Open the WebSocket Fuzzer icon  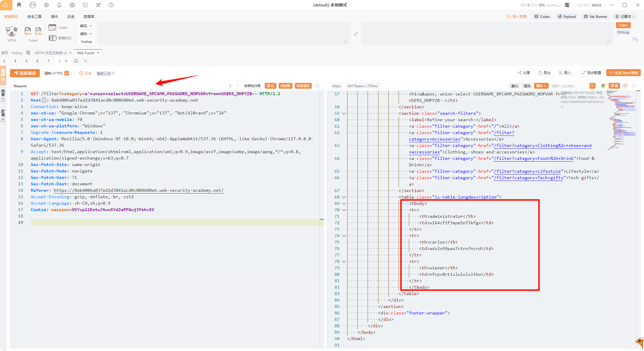pyautogui.click(x=39, y=31)
